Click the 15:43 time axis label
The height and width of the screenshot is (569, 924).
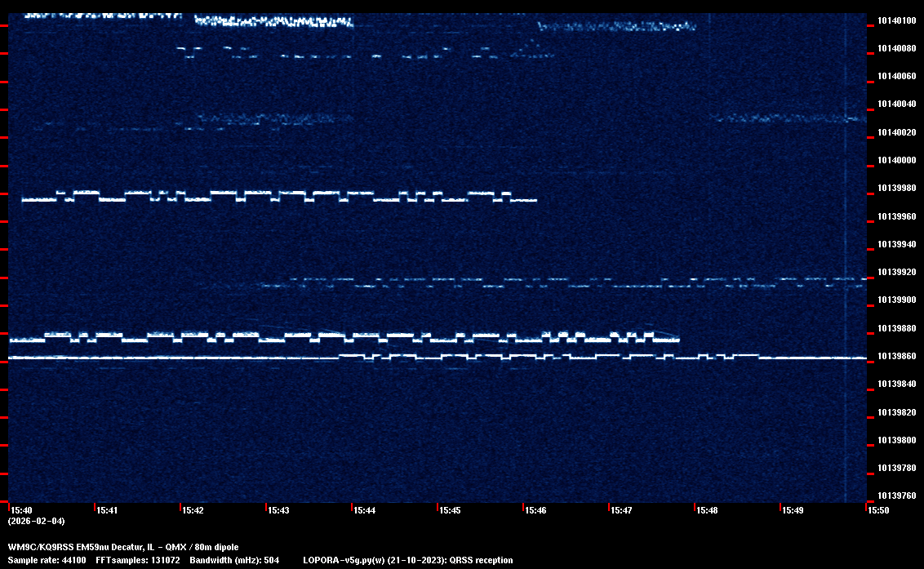(x=278, y=510)
